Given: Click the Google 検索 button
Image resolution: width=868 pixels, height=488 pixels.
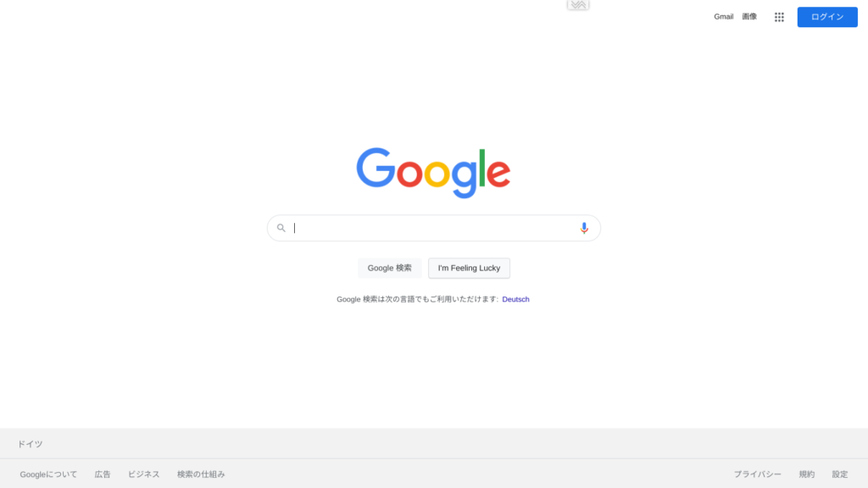Looking at the screenshot, I should tap(390, 268).
